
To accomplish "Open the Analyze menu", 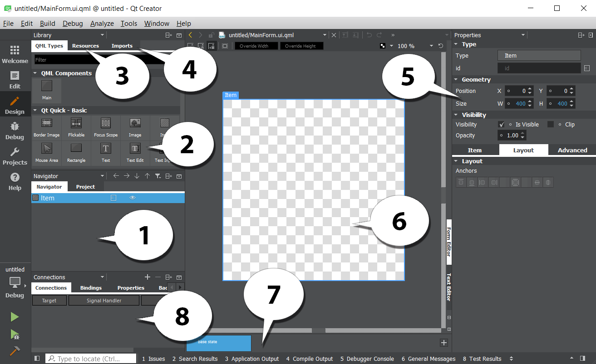I will [x=102, y=24].
